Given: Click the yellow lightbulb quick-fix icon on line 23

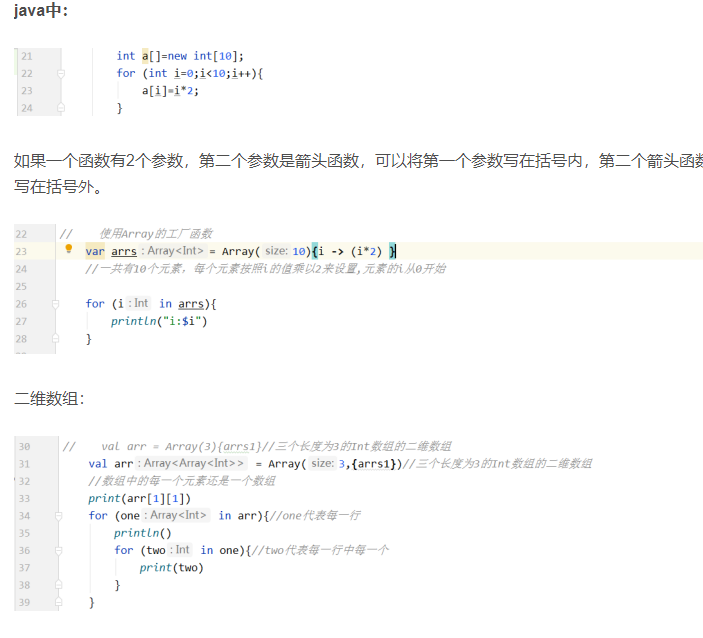Looking at the screenshot, I should pyautogui.click(x=69, y=248).
